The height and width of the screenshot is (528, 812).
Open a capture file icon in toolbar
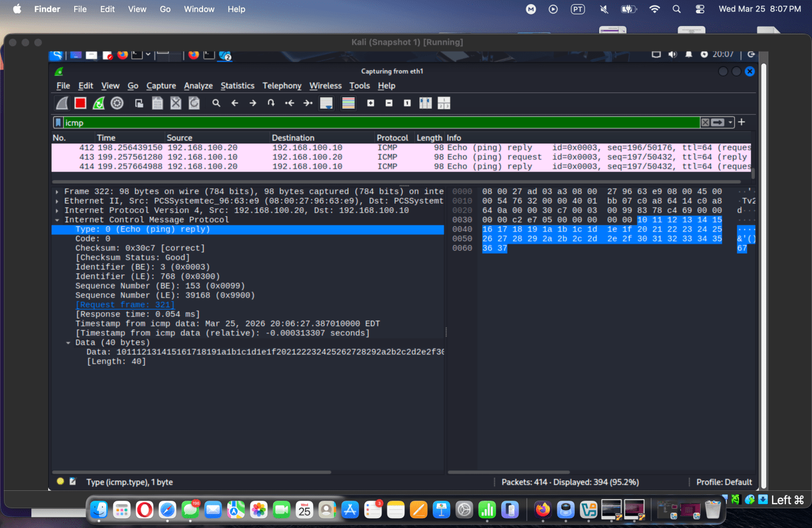[139, 103]
